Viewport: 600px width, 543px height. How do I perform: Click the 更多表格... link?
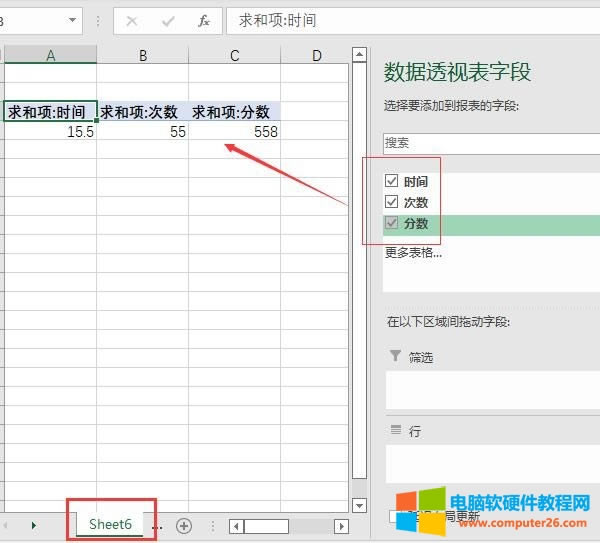(413, 252)
